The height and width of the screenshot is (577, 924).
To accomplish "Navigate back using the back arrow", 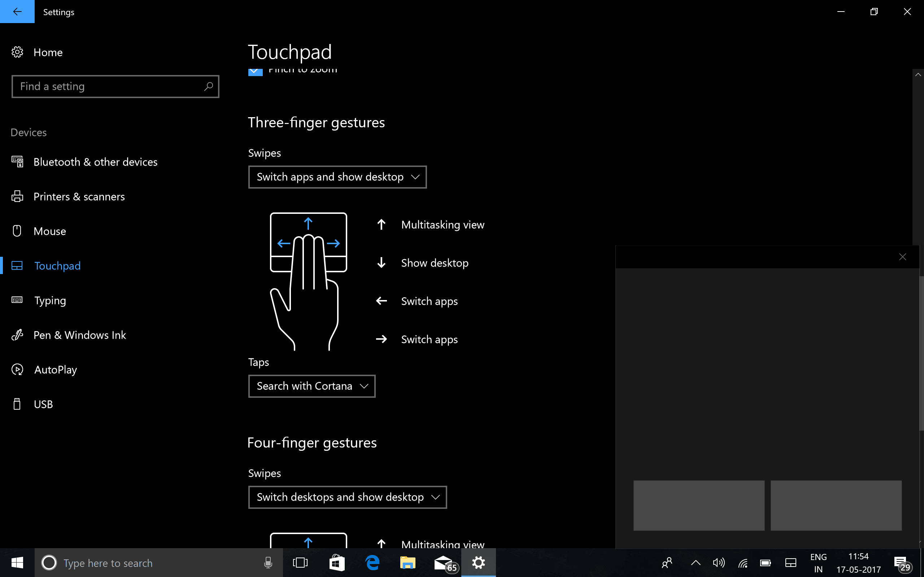I will [x=17, y=11].
